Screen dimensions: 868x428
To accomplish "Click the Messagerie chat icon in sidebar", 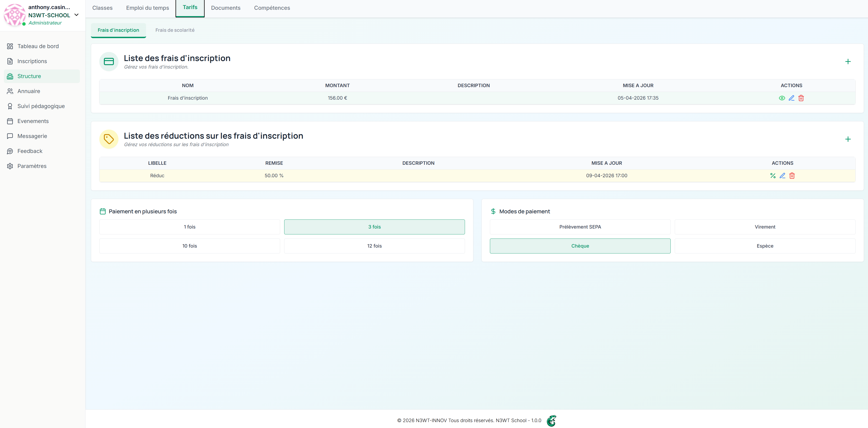I will coord(10,136).
